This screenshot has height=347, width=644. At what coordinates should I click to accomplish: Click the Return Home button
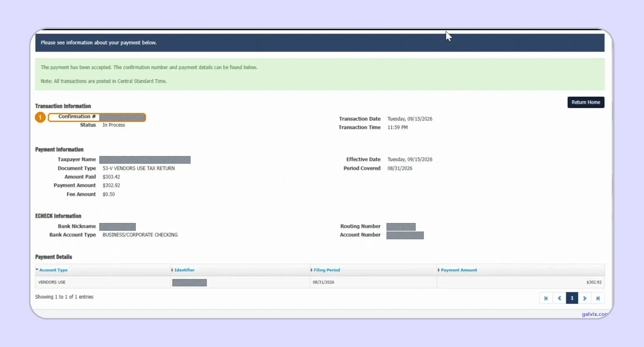click(586, 102)
